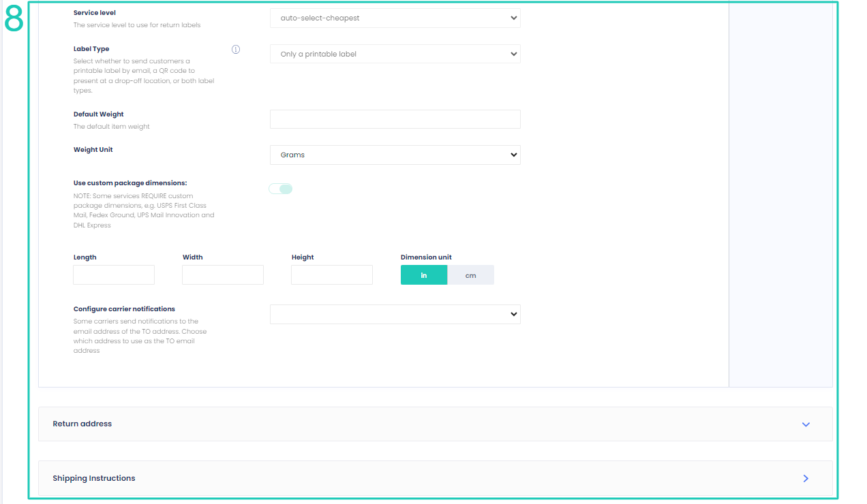Open the Weight Unit dropdown
This screenshot has width=867, height=504.
[395, 155]
